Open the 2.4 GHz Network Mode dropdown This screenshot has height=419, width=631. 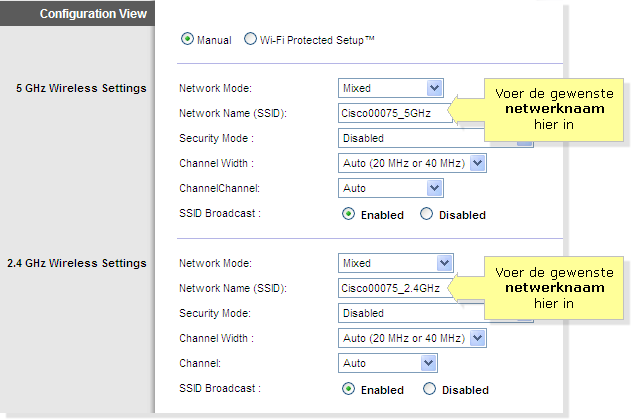click(396, 263)
